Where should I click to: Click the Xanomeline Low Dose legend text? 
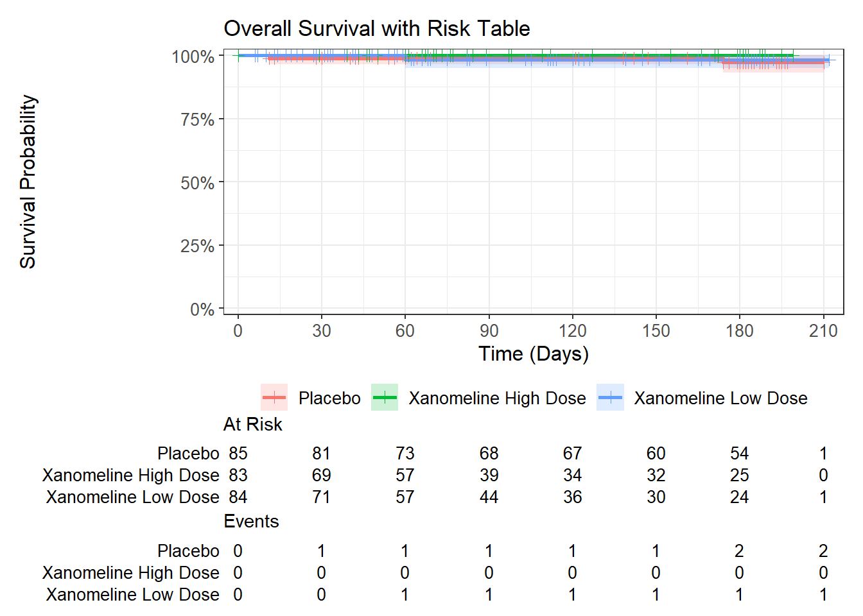pos(720,398)
